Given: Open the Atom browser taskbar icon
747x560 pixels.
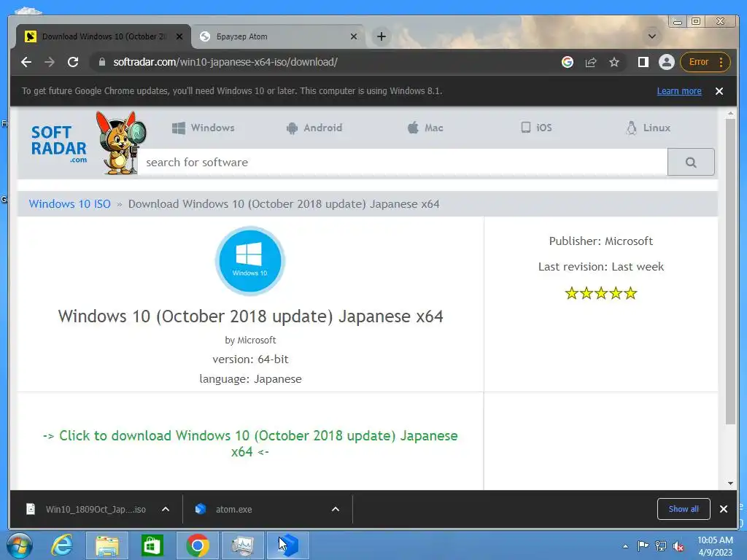Looking at the screenshot, I should coord(287,545).
